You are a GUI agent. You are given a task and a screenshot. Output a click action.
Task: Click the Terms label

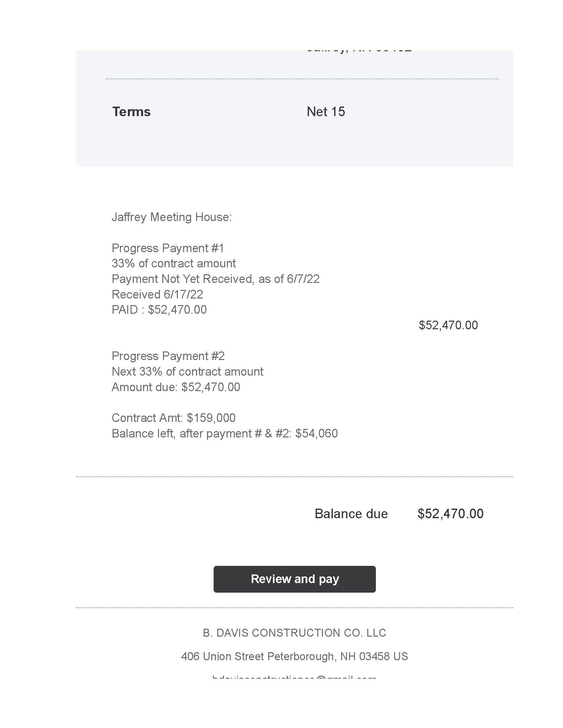pos(131,112)
